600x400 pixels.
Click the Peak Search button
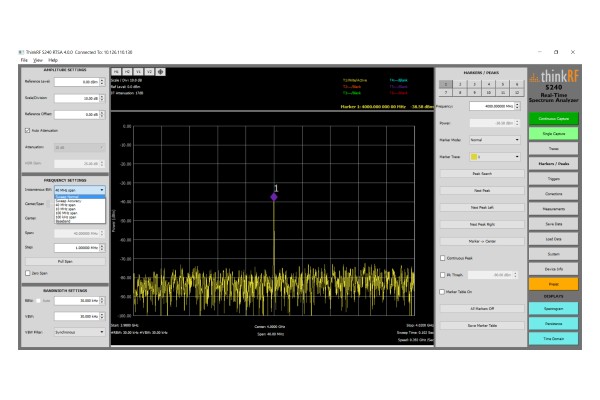pos(482,173)
